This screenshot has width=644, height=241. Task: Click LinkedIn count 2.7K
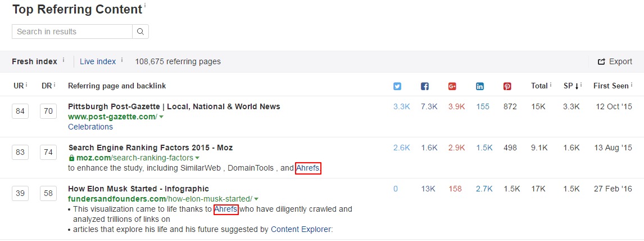pyautogui.click(x=484, y=189)
